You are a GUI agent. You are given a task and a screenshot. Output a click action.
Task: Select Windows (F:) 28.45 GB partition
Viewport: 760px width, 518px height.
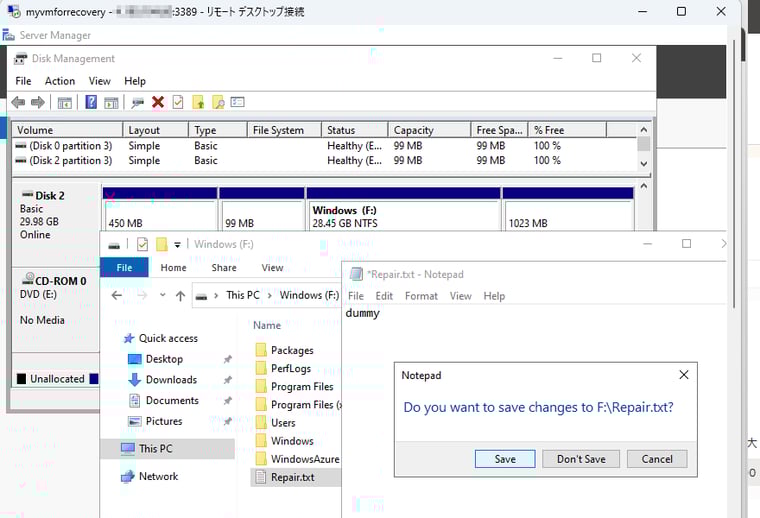[x=403, y=208]
